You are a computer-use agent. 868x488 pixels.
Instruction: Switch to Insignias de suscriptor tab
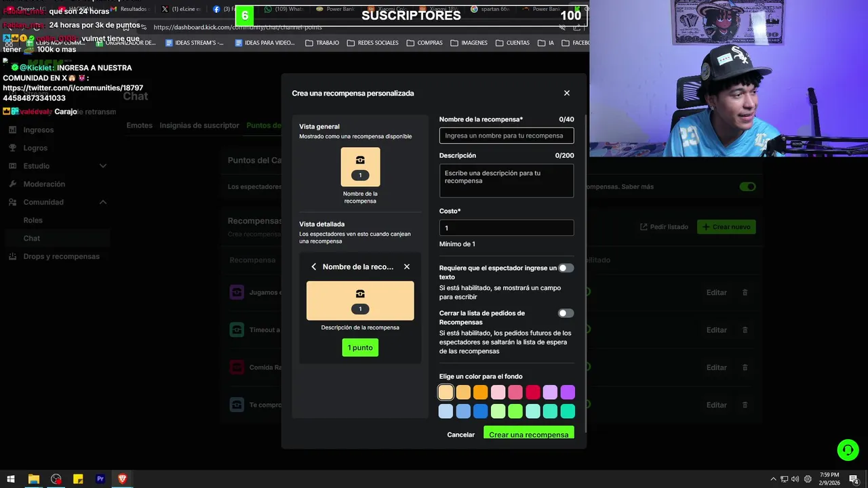click(x=199, y=125)
